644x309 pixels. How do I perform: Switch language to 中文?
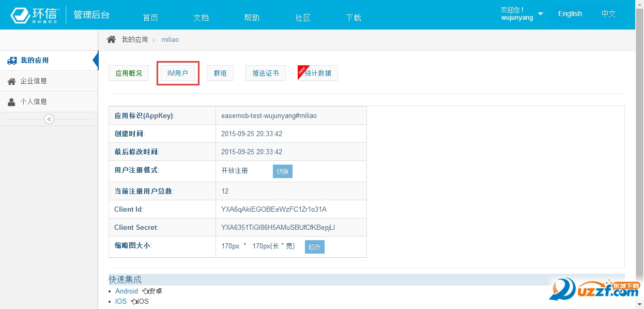(608, 14)
